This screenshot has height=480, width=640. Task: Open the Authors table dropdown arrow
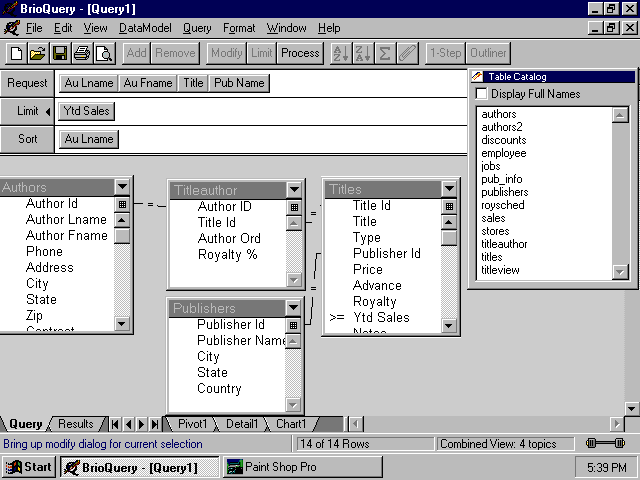[x=122, y=187]
